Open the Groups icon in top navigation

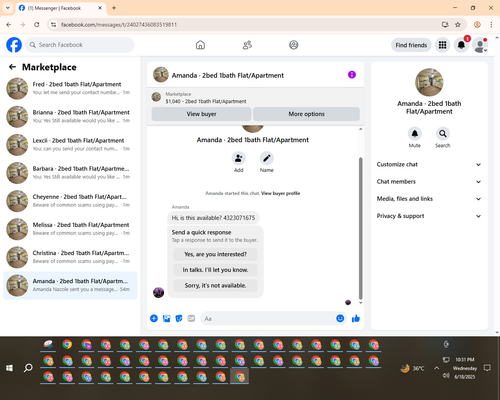tap(294, 45)
